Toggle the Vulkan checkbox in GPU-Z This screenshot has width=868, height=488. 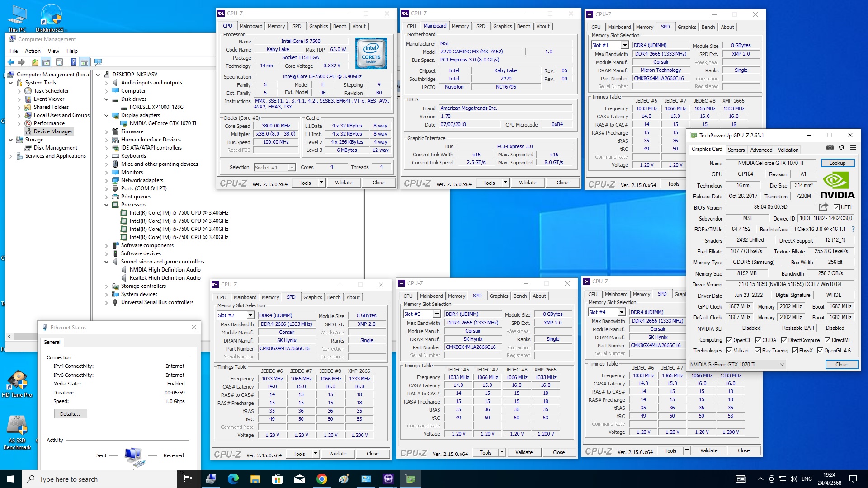[729, 351]
